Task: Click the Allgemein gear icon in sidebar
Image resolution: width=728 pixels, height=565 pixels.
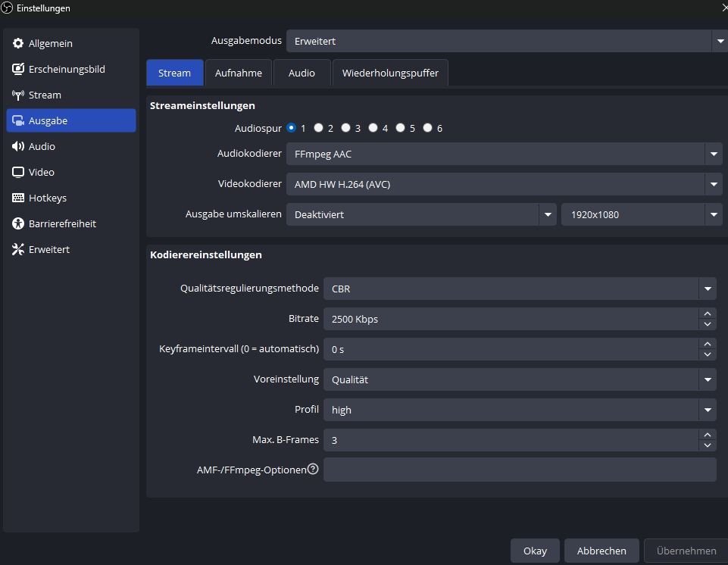Action: point(18,44)
